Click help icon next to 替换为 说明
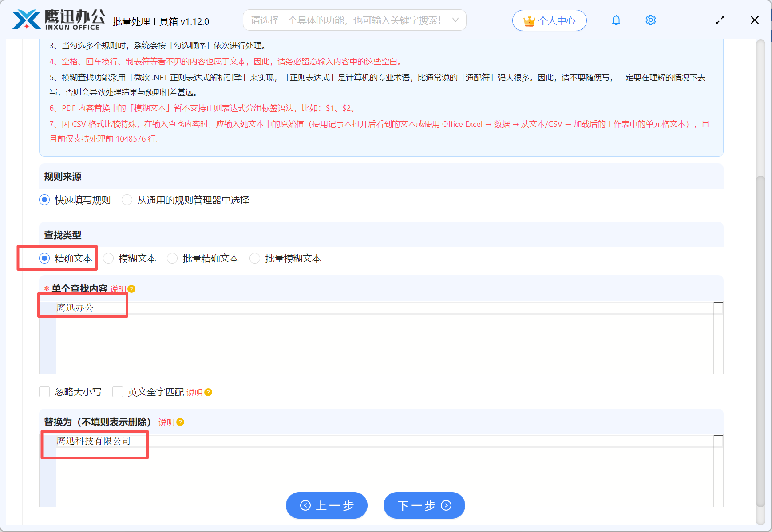 (x=180, y=422)
